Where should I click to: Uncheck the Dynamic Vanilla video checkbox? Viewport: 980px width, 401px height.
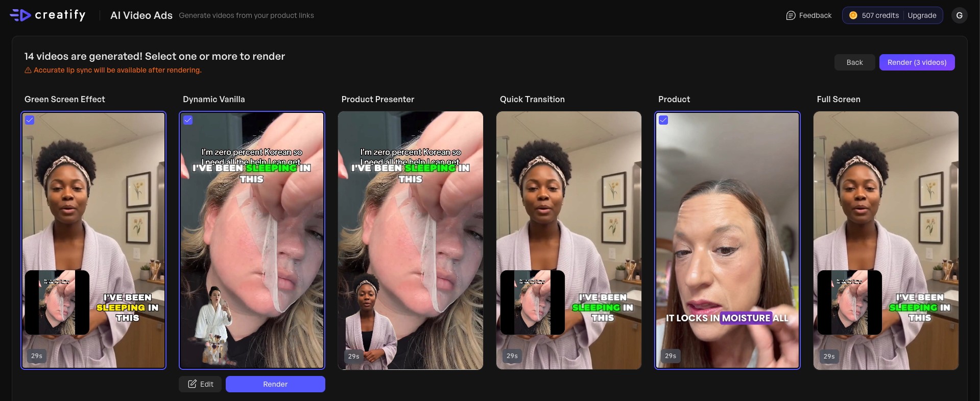tap(188, 120)
